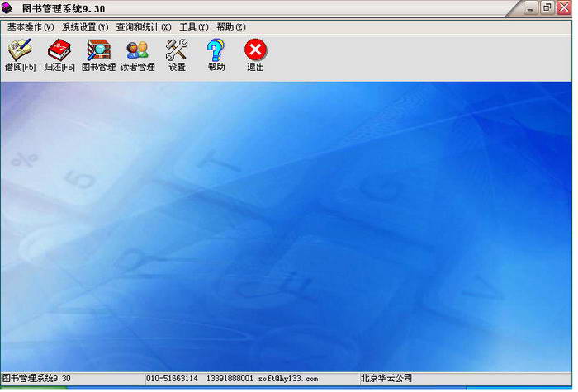Open the 设置 settings tools icon
Image resolution: width=578 pixels, height=392 pixels.
pyautogui.click(x=177, y=55)
